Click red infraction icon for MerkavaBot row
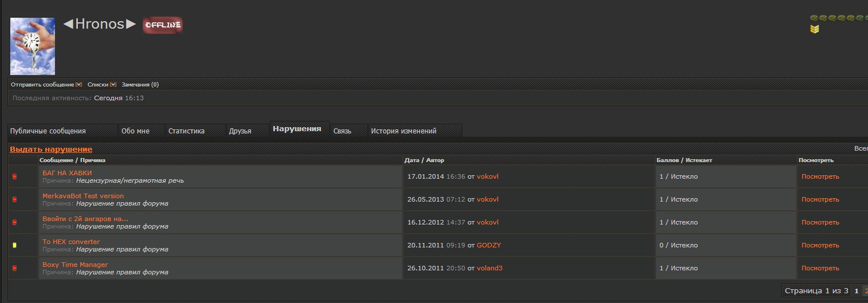The height and width of the screenshot is (303, 868). pyautogui.click(x=15, y=199)
